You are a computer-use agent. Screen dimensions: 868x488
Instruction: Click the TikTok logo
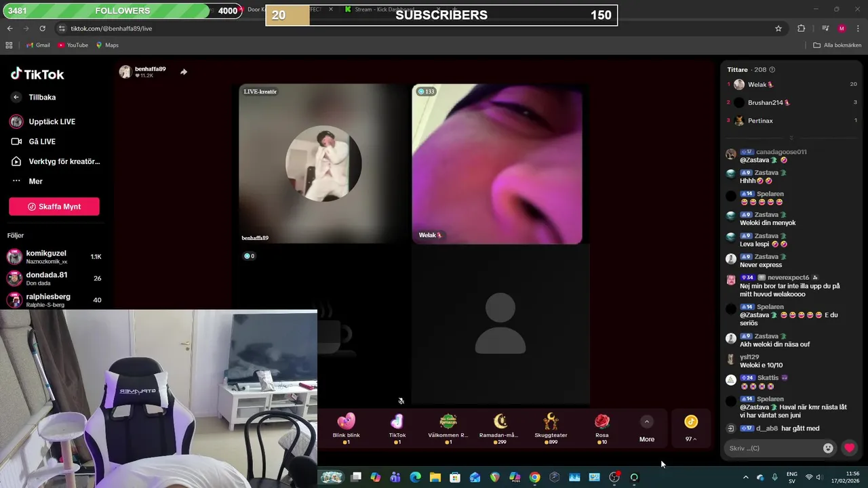pos(37,74)
